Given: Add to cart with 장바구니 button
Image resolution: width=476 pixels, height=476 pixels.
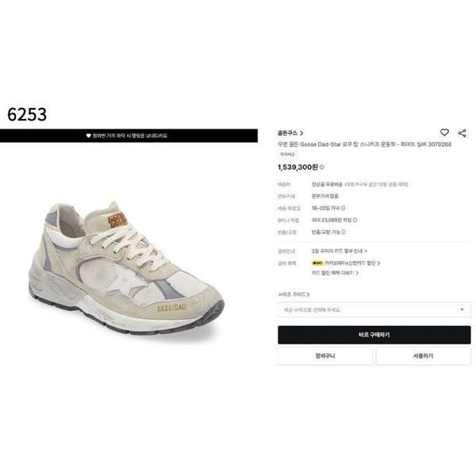Looking at the screenshot, I should point(325,355).
